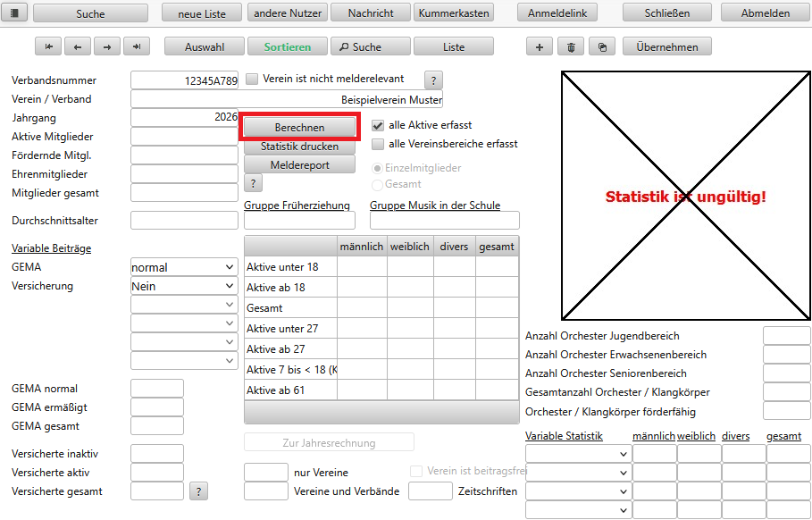Jump to the first record

pos(48,47)
